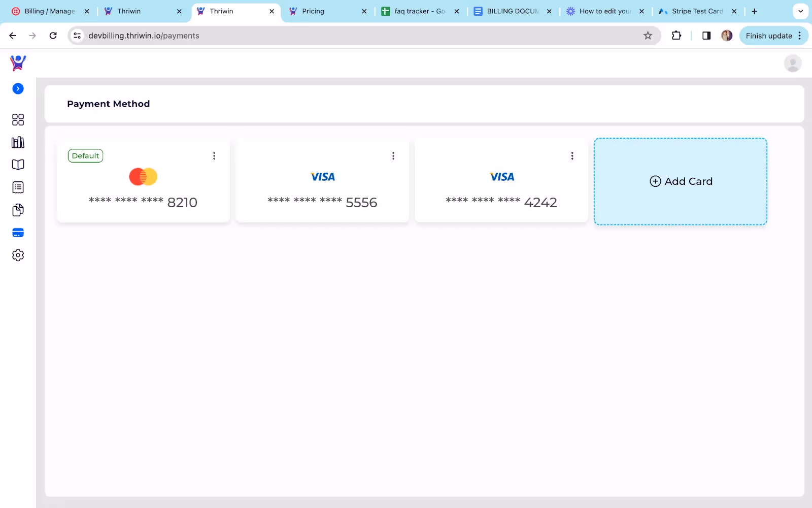Switch to BILLING DOCUM browser tab
The height and width of the screenshot is (508, 812).
click(513, 11)
